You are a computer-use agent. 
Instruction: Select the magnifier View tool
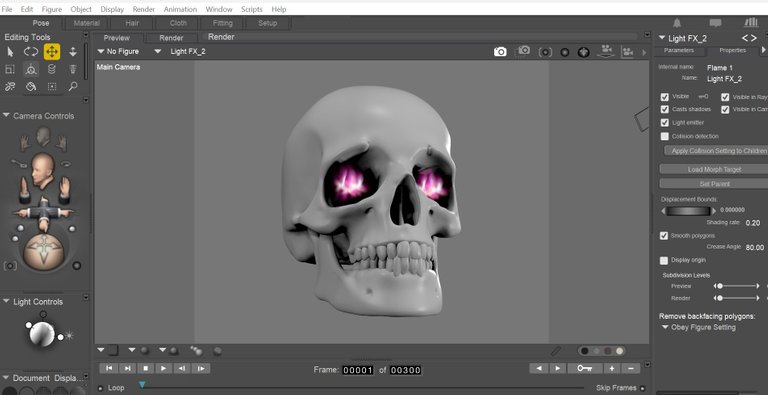73,87
